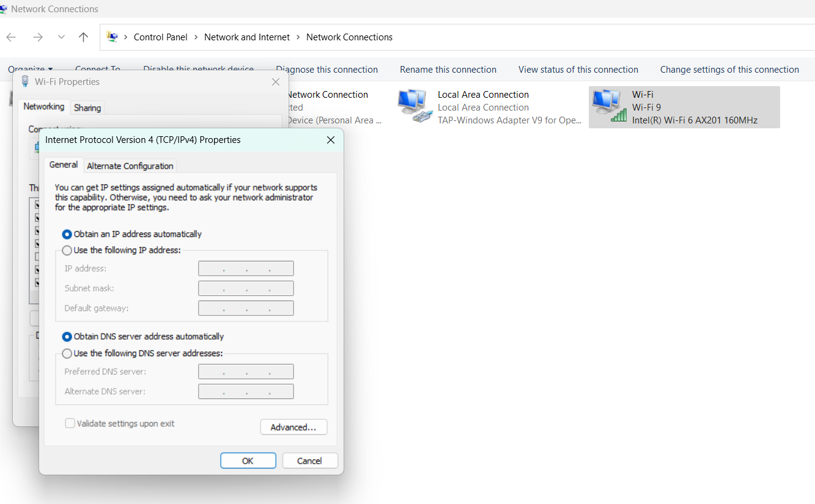Close the Wi-Fi Properties window
This screenshot has height=504, width=815.
point(276,82)
